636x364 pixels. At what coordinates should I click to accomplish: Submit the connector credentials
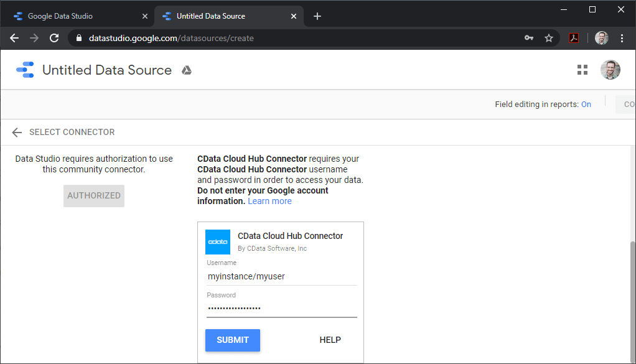[232, 340]
